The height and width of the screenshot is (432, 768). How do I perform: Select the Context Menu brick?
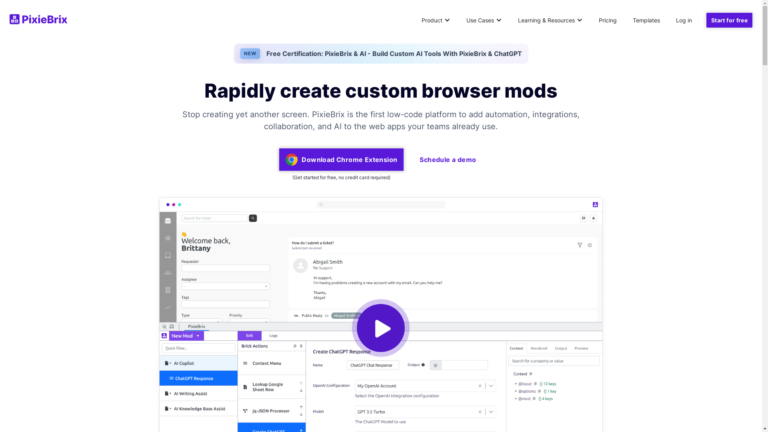[267, 363]
